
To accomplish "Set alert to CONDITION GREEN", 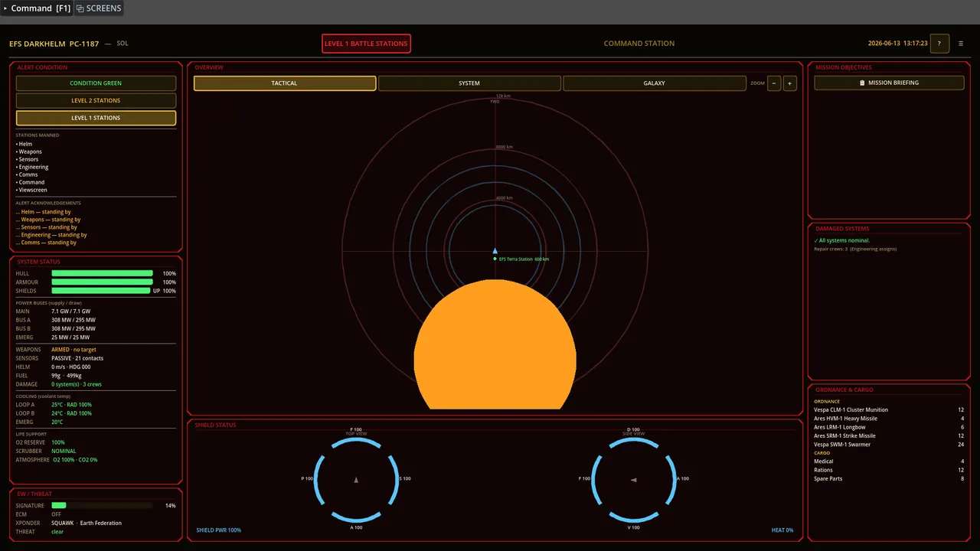I will [x=96, y=83].
